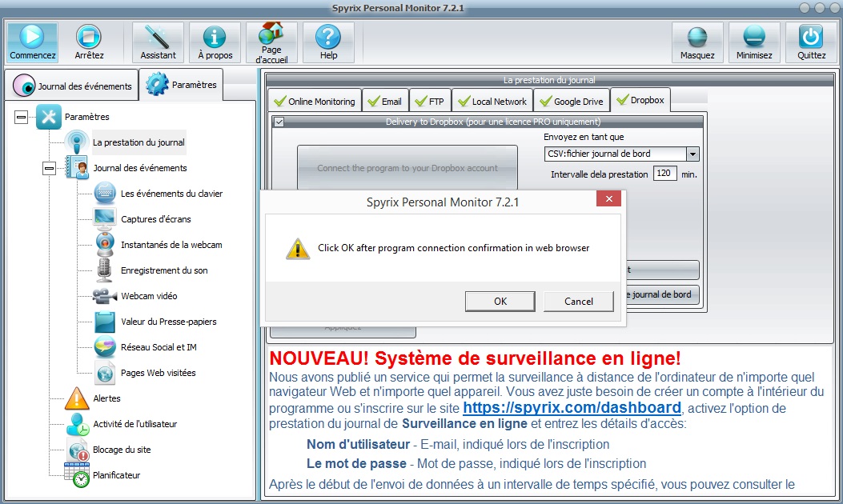This screenshot has height=504, width=843.
Task: Open the Help toolbar button
Action: point(328,42)
